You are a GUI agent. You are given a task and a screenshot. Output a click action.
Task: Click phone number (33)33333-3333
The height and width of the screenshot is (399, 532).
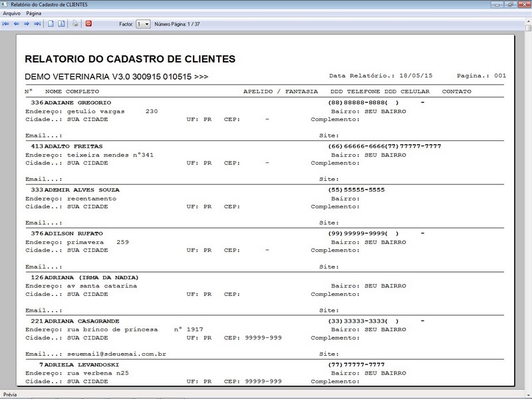(356, 321)
